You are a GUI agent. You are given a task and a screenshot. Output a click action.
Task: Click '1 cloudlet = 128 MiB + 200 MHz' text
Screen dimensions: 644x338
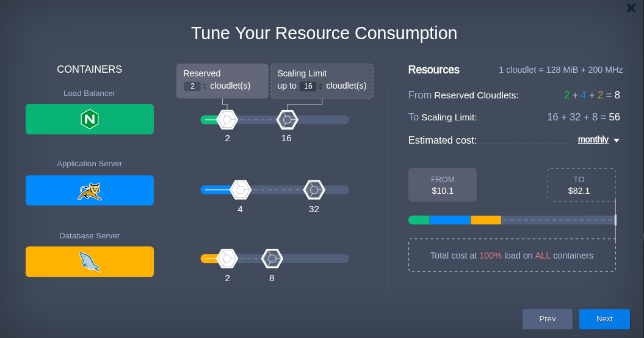click(x=560, y=70)
